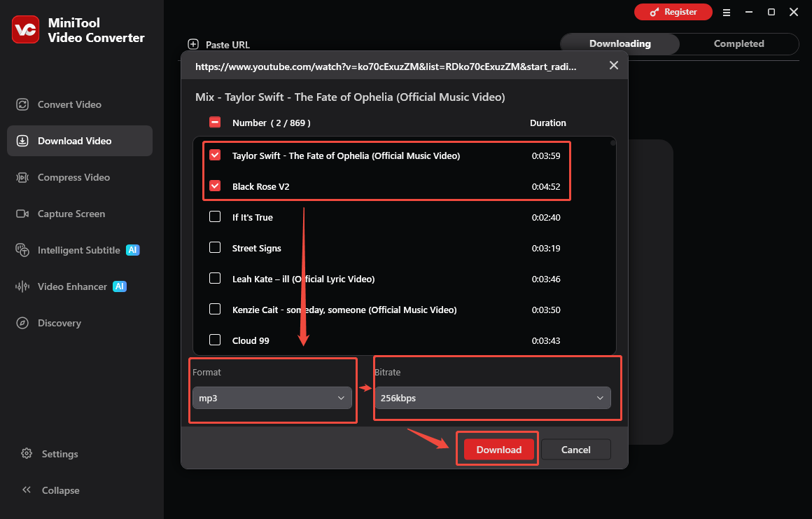
Task: Switch to the Downloading tab
Action: (620, 44)
